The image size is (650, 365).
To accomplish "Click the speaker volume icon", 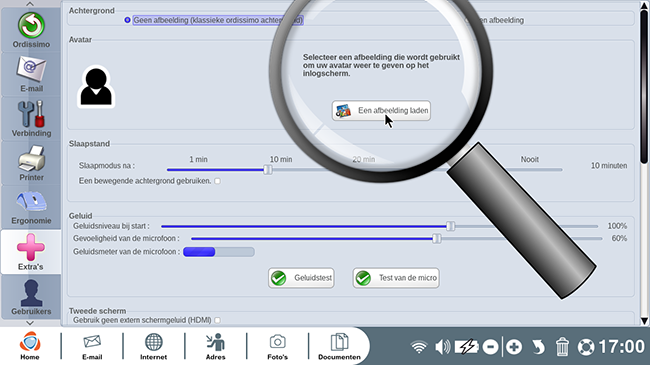I will click(x=443, y=347).
